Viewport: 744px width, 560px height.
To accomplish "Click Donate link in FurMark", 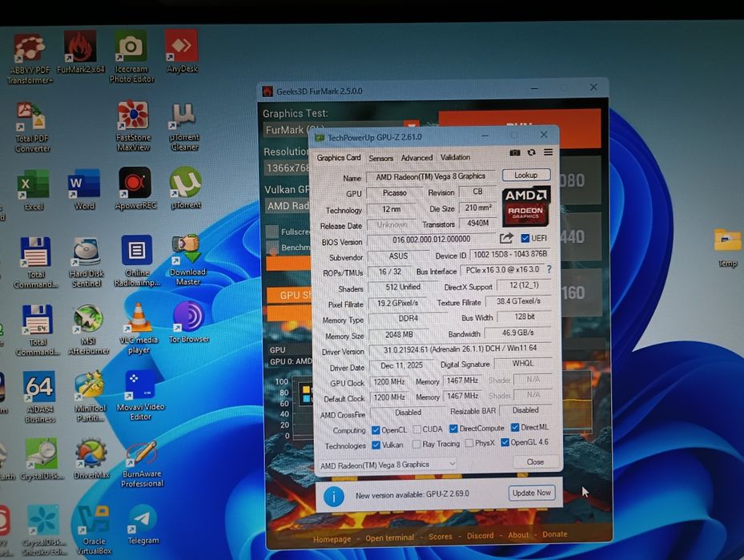I will pos(555,534).
